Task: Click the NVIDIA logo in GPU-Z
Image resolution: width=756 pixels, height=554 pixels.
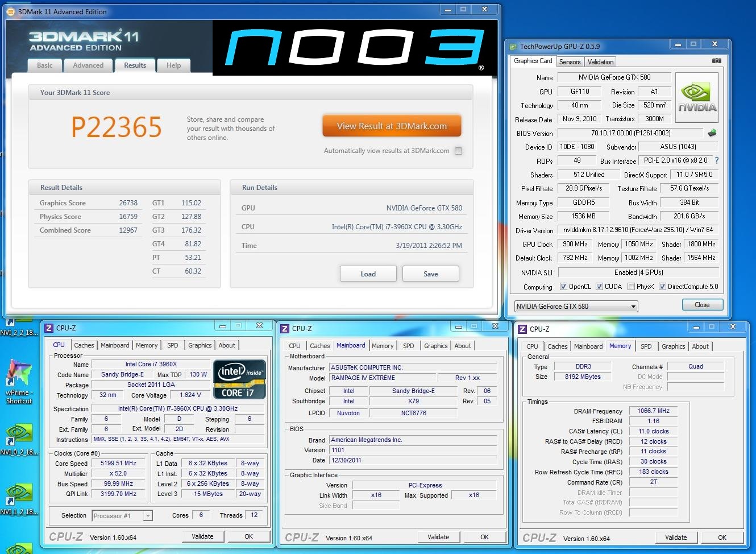Action: [696, 97]
